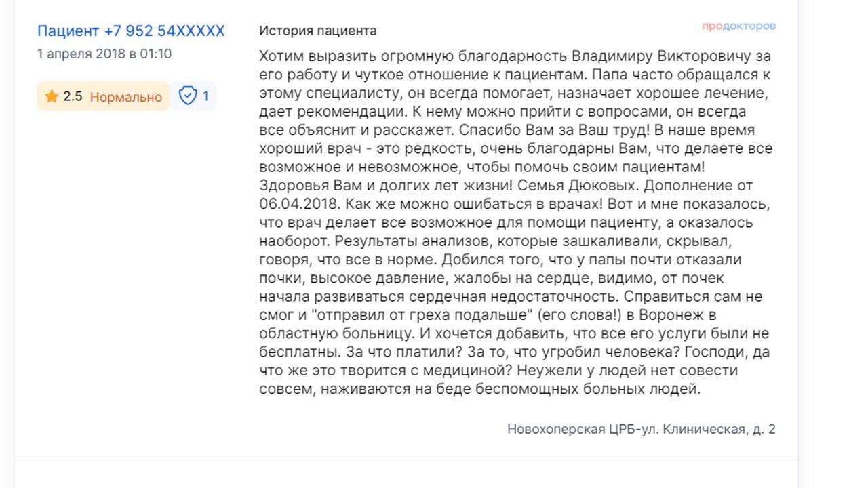Click the review date '1 апреля 2018 в 01:10'
This screenshot has width=868, height=488.
point(104,54)
